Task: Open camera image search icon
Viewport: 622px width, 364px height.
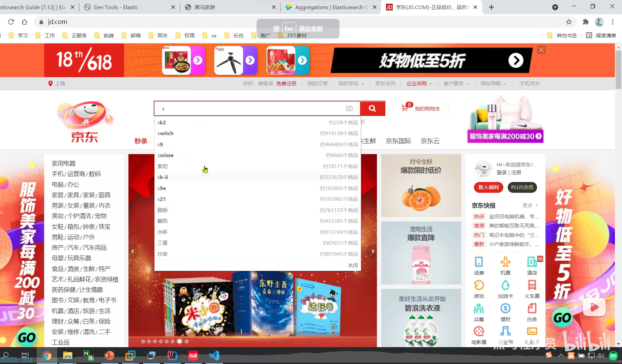Action: [x=349, y=109]
